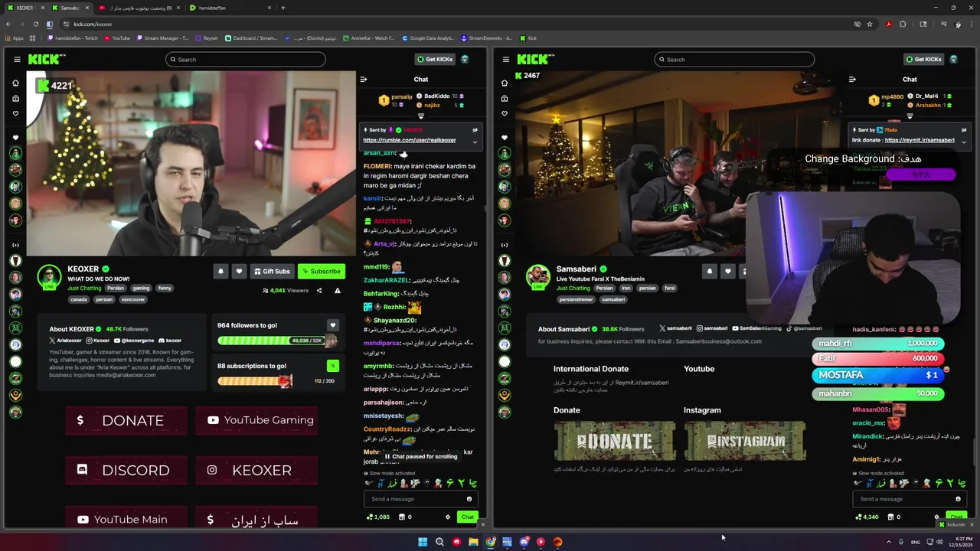Viewport: 980px width, 551px height.
Task: Expand gift leaderboard in Samsaberi chat
Action: pyautogui.click(x=910, y=116)
